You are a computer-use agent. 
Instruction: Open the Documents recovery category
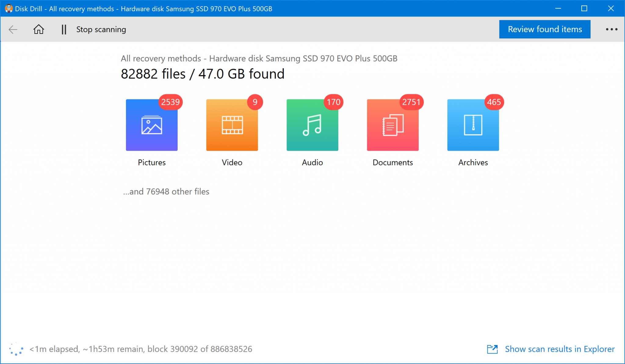[x=393, y=125]
